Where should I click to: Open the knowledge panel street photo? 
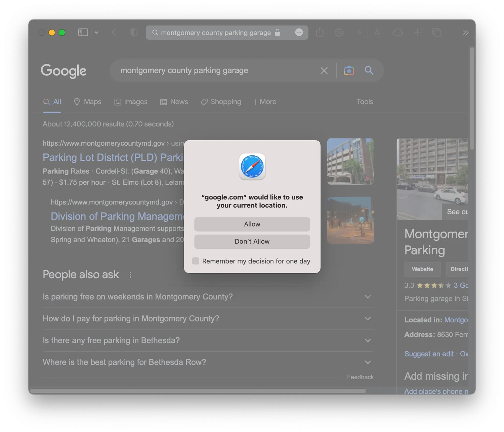(x=432, y=179)
